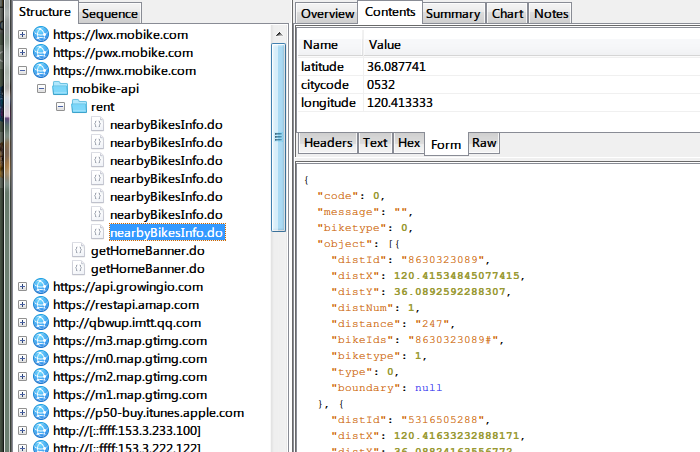
Task: Expand the lwx.mobike.com host node
Action: pyautogui.click(x=22, y=34)
